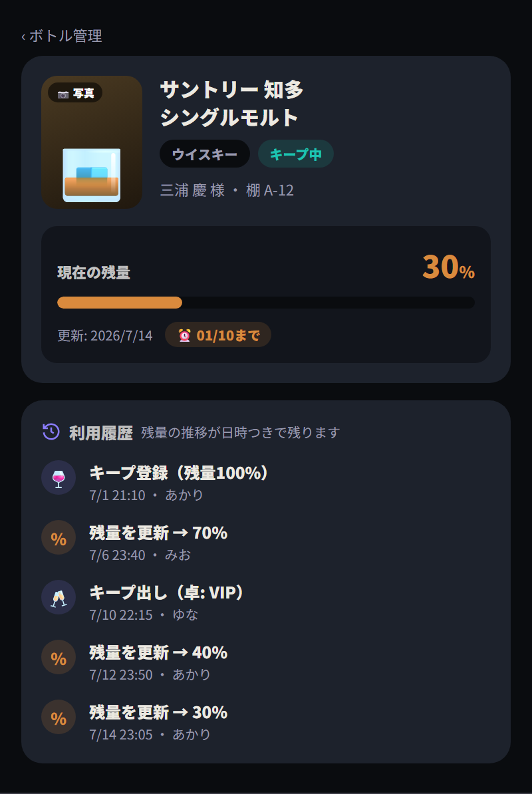Open the 残量を更新 → 70% entry
This screenshot has height=794, width=532.
coord(266,543)
